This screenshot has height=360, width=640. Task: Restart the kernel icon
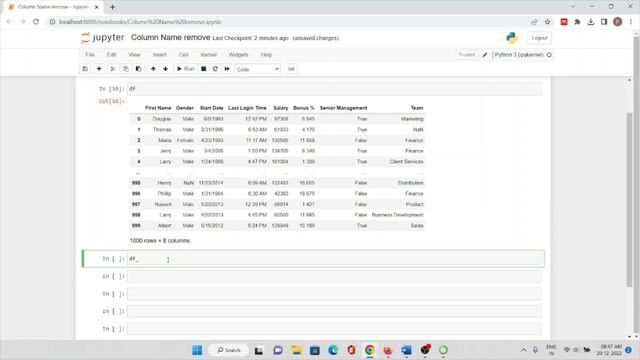(x=215, y=69)
